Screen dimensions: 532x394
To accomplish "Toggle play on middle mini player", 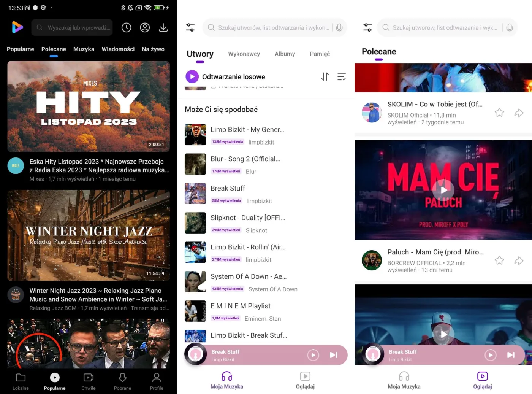I will click(x=313, y=355).
